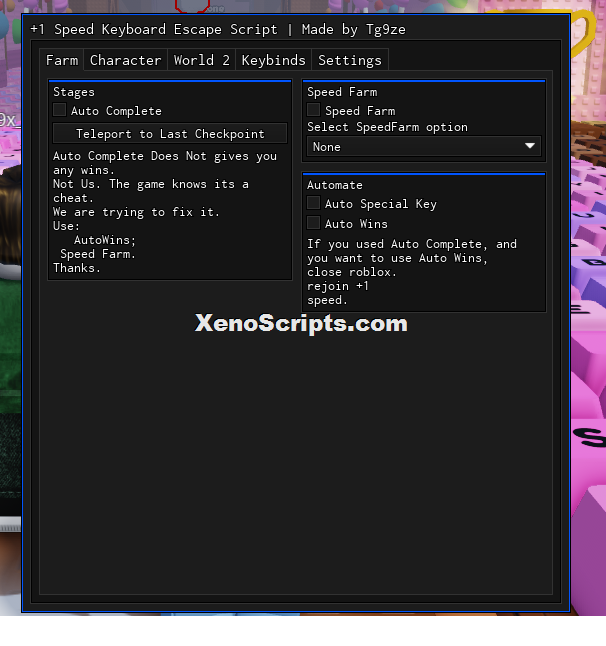Click the 'We are trying to fix it.' text
This screenshot has height=646, width=606.
tap(136, 212)
